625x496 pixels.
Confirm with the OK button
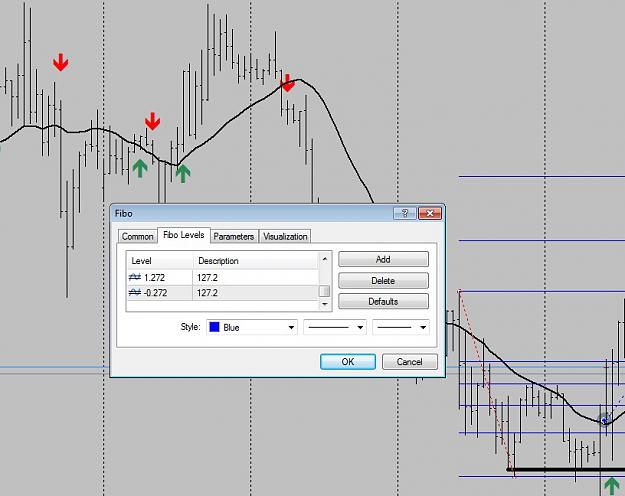tap(348, 362)
